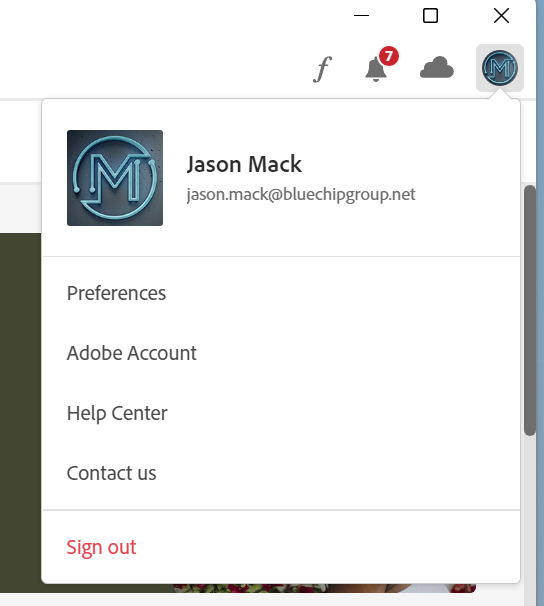Open the Adobe Fonts icon
The height and width of the screenshot is (606, 544).
[322, 69]
